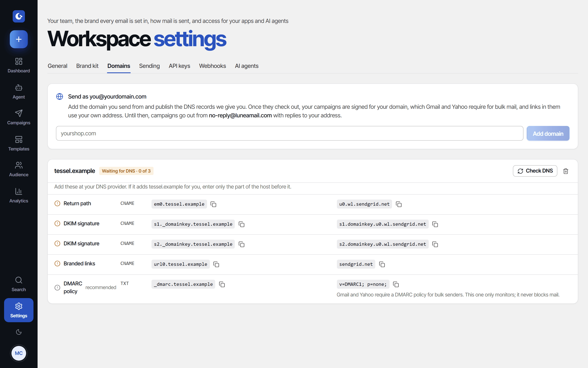Switch to the General tab
The image size is (588, 368).
tap(57, 66)
